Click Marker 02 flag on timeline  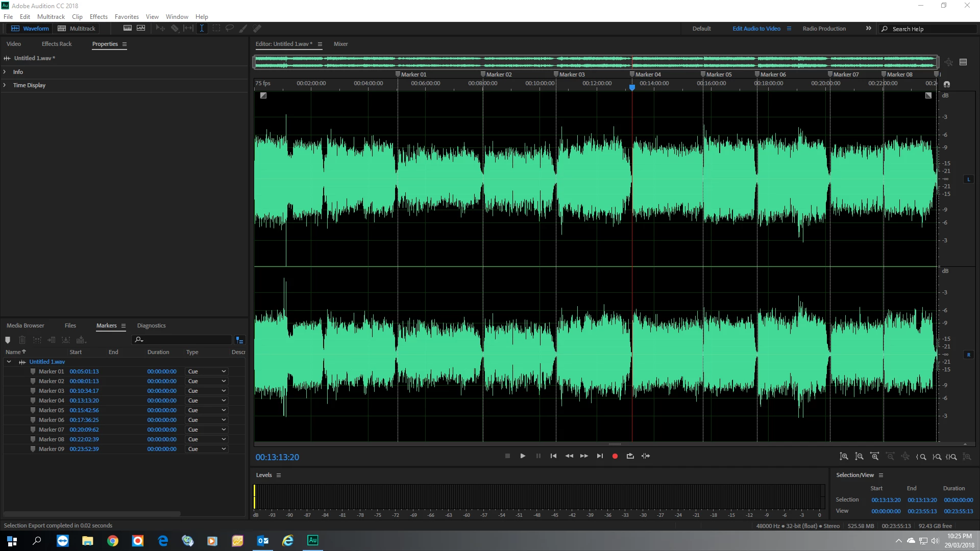[x=483, y=74]
